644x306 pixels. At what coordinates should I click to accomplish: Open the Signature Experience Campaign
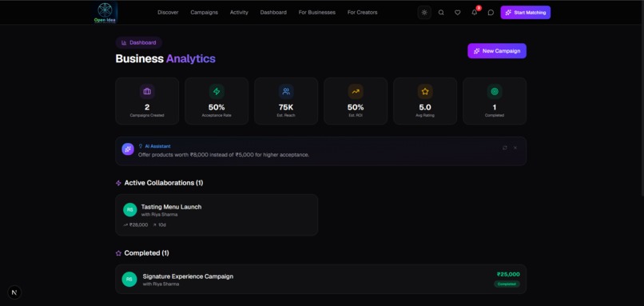(x=320, y=280)
